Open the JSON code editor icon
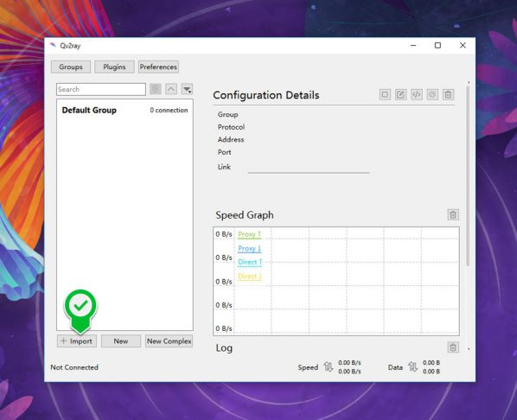 coord(417,95)
